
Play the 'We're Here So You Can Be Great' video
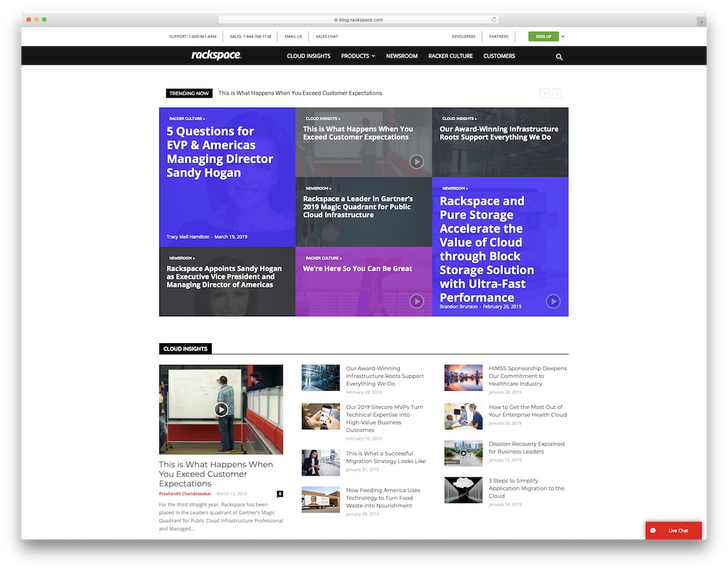[x=416, y=301]
